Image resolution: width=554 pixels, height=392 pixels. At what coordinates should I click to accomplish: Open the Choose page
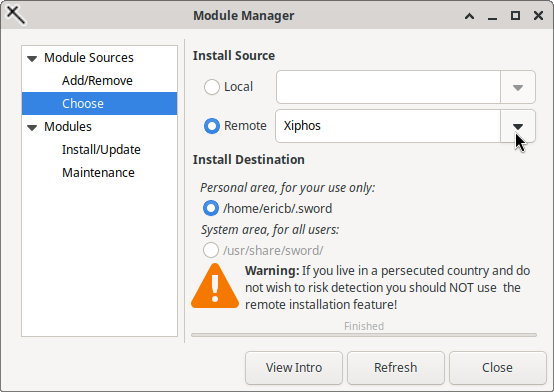[99, 104]
